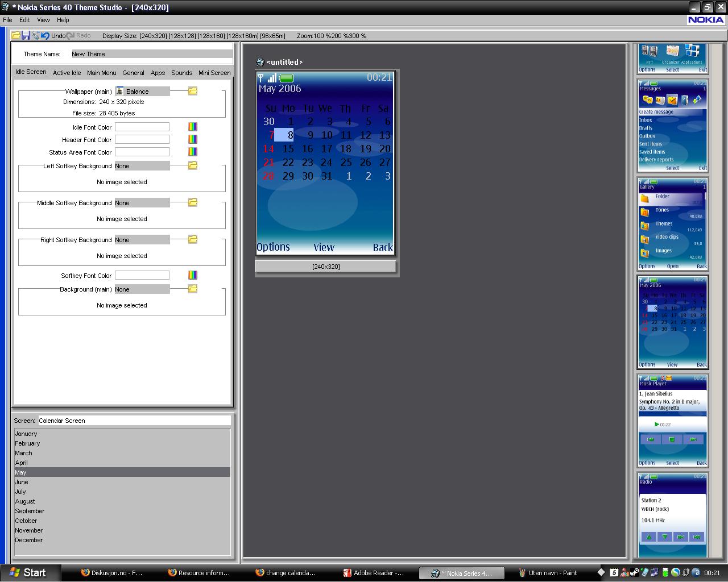Open the View menu
This screenshot has height=582, width=728.
[x=43, y=20]
